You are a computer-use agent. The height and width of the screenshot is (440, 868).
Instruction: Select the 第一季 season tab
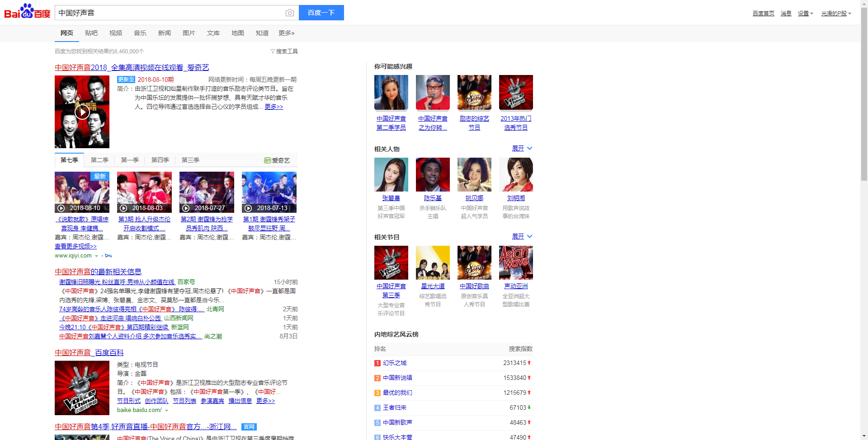[130, 160]
